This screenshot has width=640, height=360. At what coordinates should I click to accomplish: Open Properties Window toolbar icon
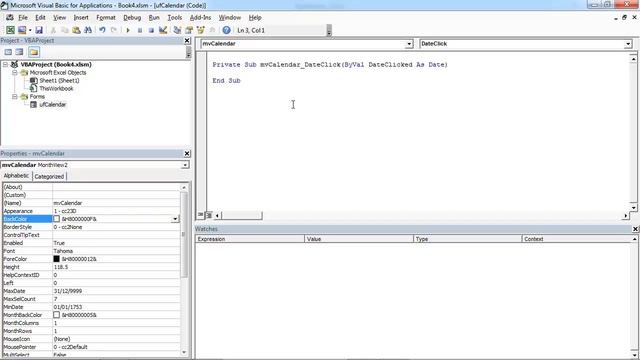coord(189,30)
